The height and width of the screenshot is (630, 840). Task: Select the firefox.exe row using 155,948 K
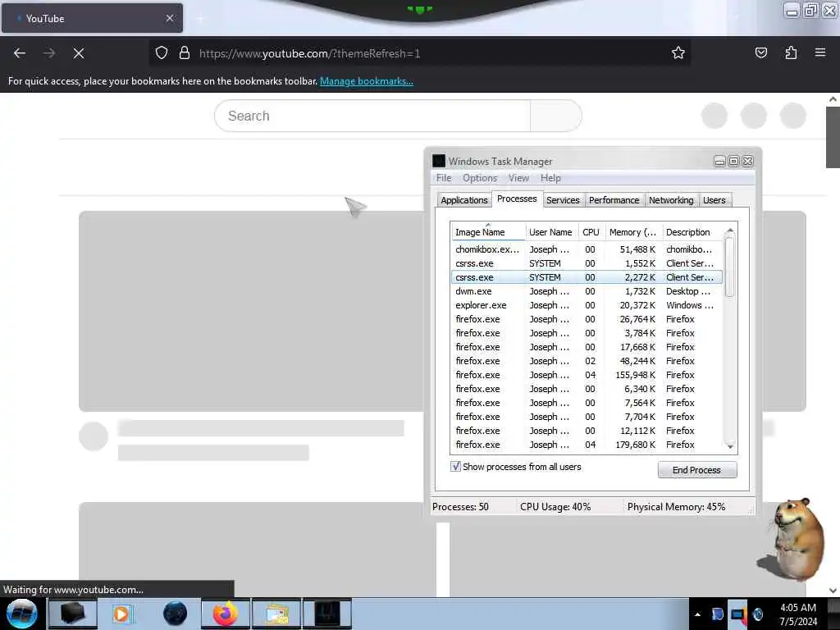click(x=587, y=374)
